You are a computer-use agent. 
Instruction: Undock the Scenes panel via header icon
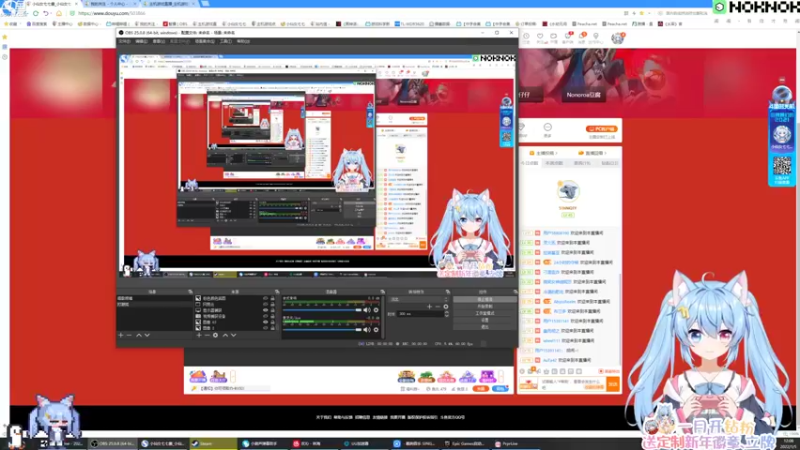tap(190, 292)
